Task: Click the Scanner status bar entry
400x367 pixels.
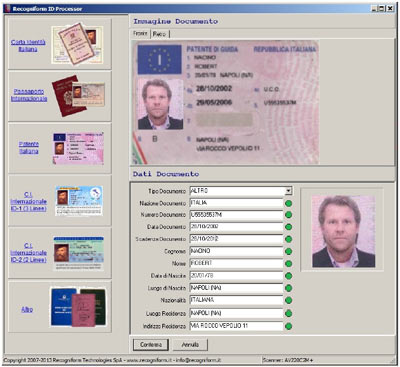Action: pyautogui.click(x=288, y=360)
